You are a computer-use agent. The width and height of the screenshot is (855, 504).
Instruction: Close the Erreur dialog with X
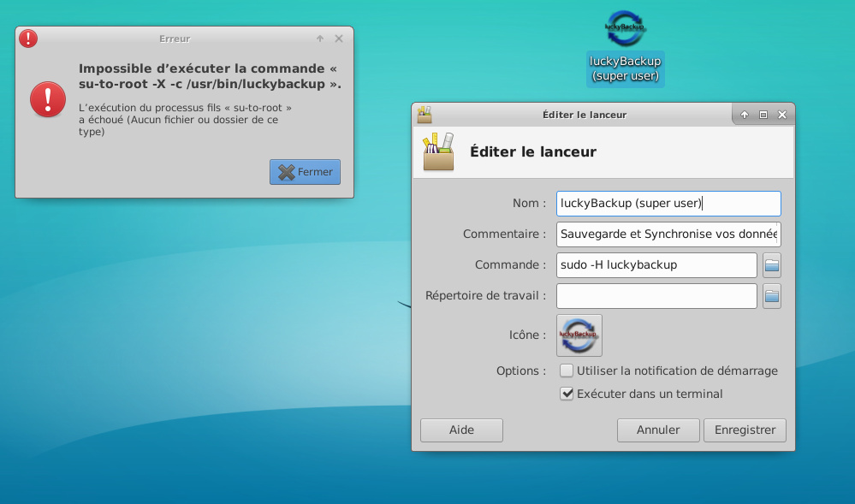pyautogui.click(x=339, y=39)
